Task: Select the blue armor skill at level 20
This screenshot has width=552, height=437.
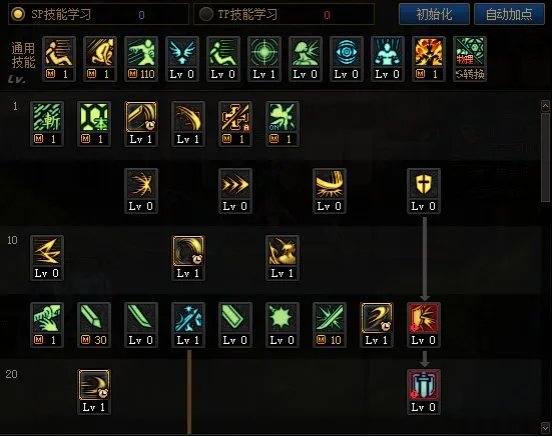Action: tap(424, 385)
